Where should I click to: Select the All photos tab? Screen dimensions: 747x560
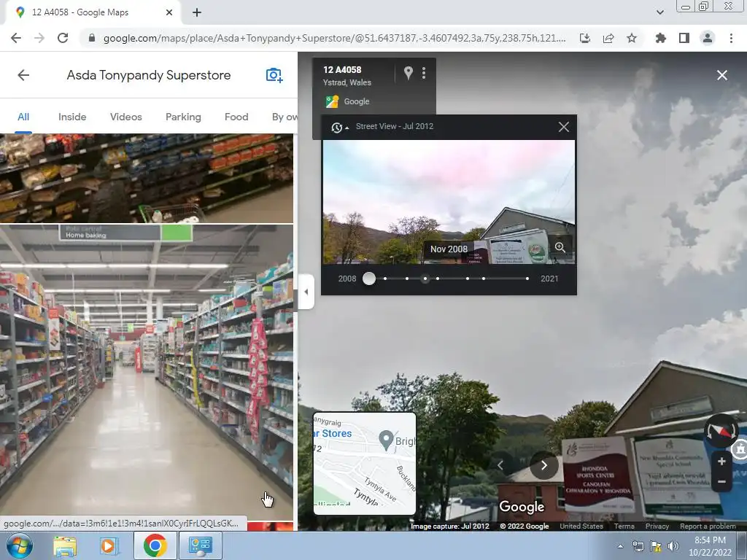[x=23, y=117]
